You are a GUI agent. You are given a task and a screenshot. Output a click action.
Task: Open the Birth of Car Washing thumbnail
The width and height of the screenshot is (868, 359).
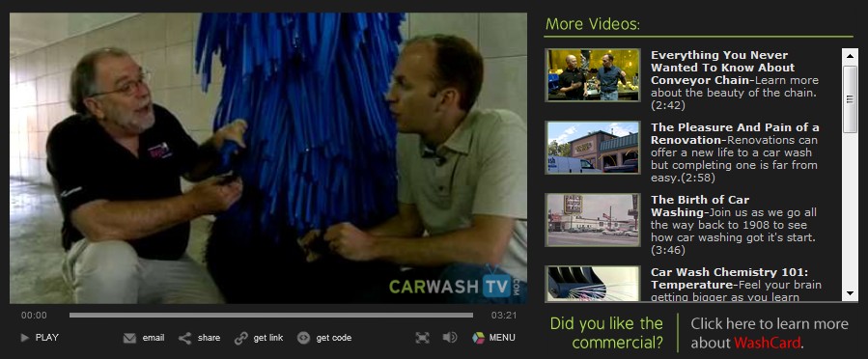pos(592,220)
